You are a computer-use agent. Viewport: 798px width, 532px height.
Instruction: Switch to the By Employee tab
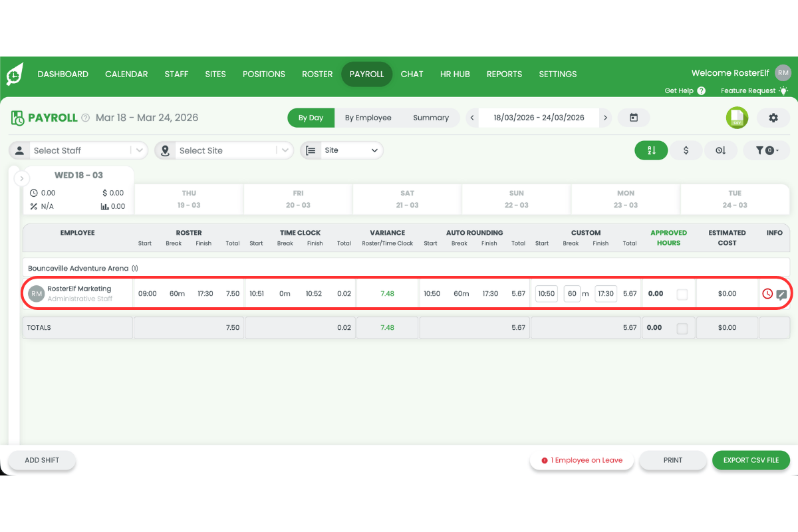coord(368,117)
